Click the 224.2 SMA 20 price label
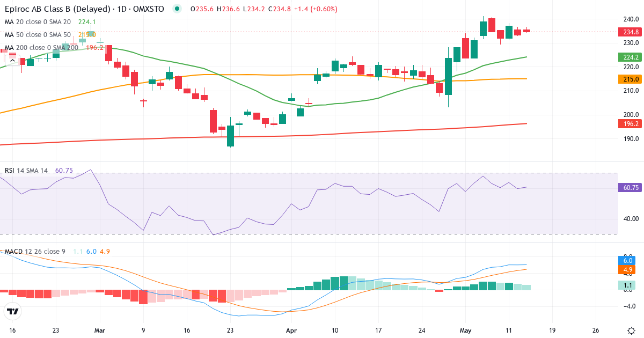Screen dimensions: 644x338 click(x=631, y=57)
